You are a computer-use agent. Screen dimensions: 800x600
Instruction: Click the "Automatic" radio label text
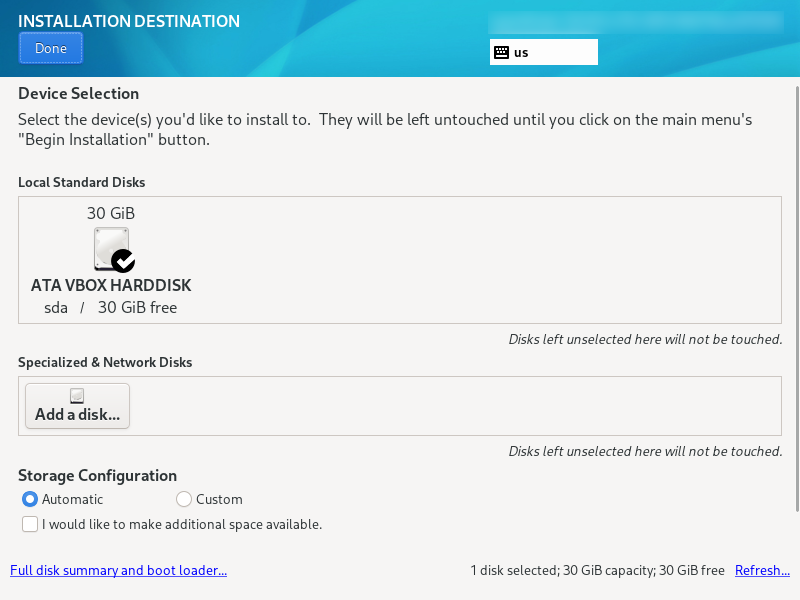click(x=72, y=499)
